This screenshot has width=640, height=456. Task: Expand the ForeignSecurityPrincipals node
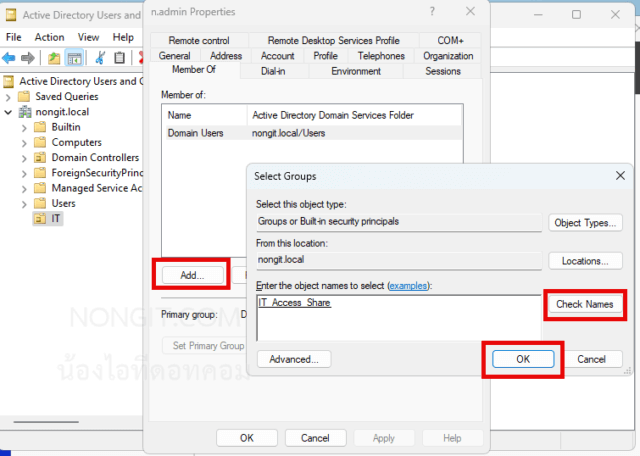[x=24, y=174]
